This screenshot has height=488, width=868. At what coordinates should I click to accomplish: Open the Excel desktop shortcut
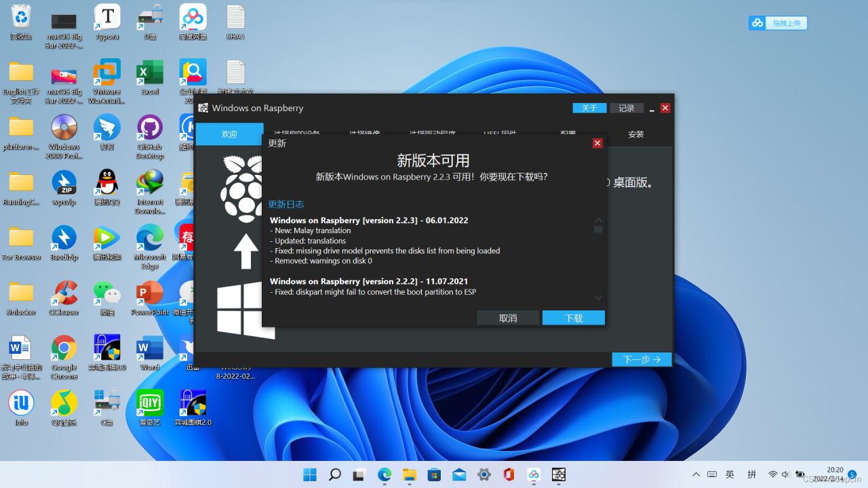tap(150, 78)
